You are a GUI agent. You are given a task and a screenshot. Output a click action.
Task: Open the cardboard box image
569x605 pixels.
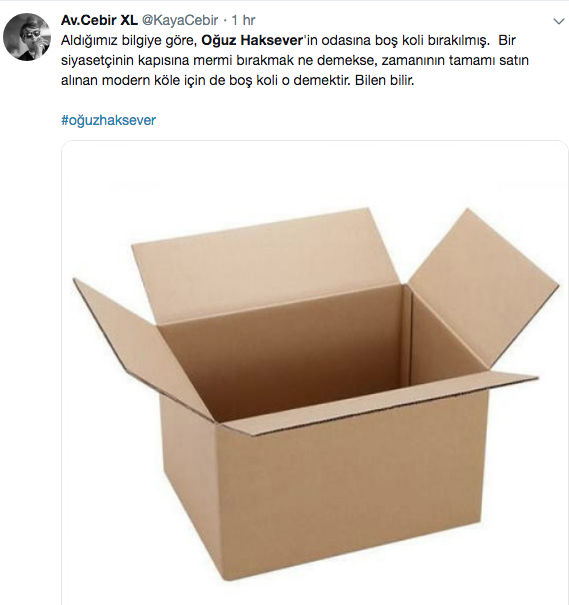coord(315,372)
